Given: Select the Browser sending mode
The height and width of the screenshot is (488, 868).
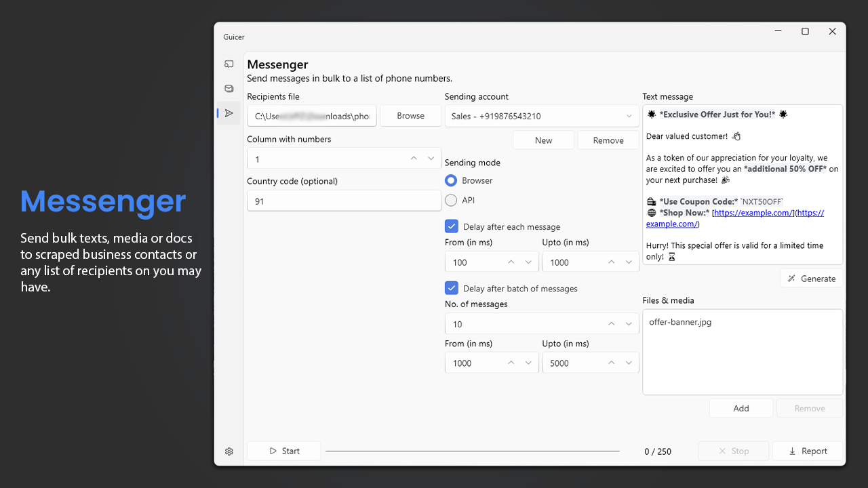Looking at the screenshot, I should pyautogui.click(x=451, y=181).
